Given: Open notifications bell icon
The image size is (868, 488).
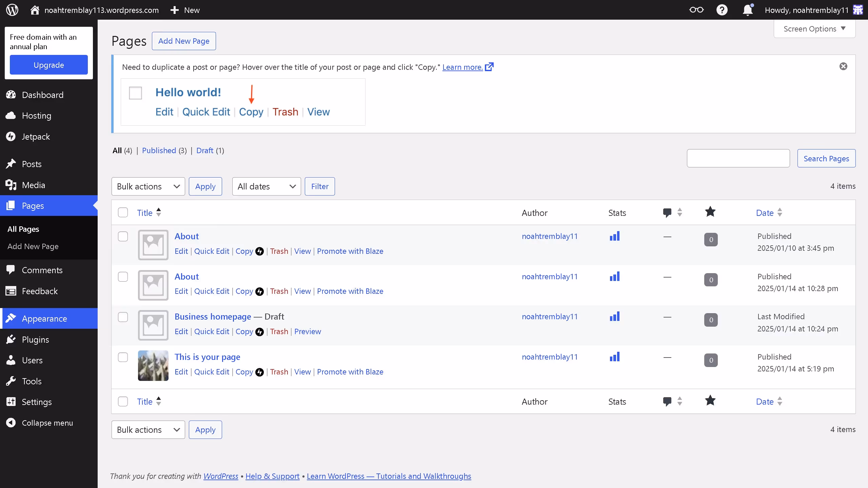Looking at the screenshot, I should tap(748, 10).
